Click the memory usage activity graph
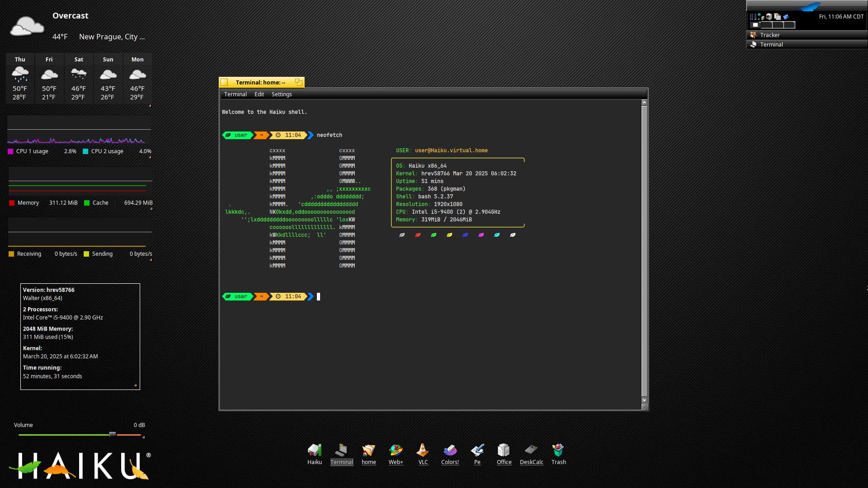Screen dimensions: 868x488 [80, 181]
